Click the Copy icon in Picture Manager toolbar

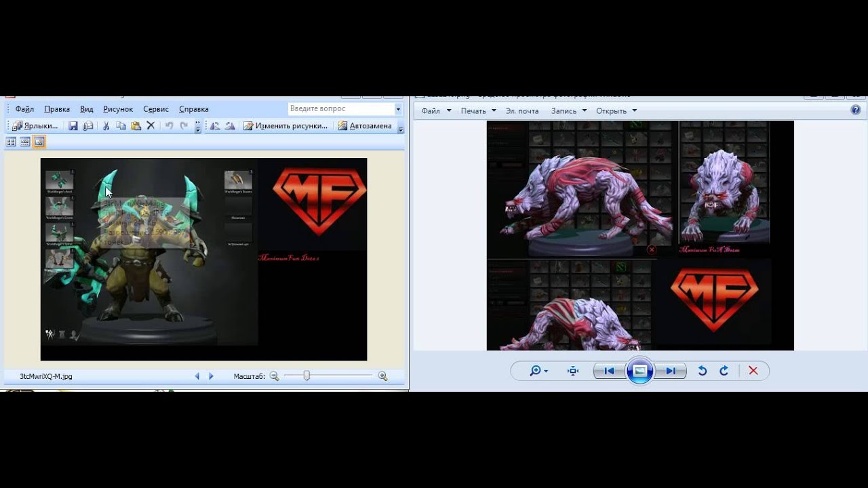(x=121, y=126)
